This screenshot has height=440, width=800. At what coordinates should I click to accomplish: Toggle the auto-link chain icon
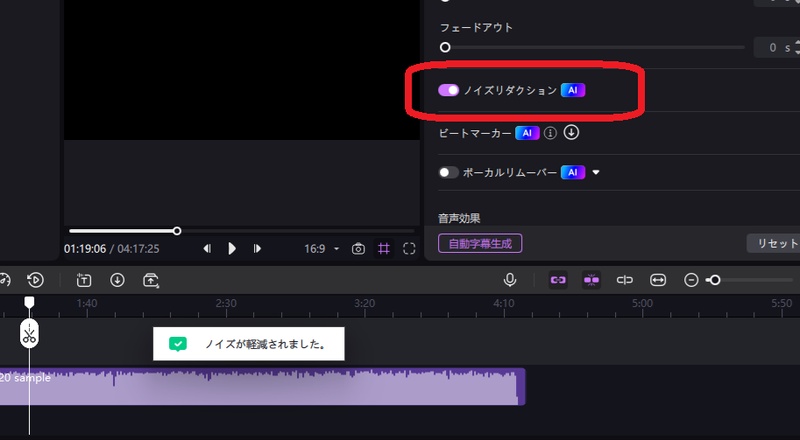pyautogui.click(x=558, y=280)
